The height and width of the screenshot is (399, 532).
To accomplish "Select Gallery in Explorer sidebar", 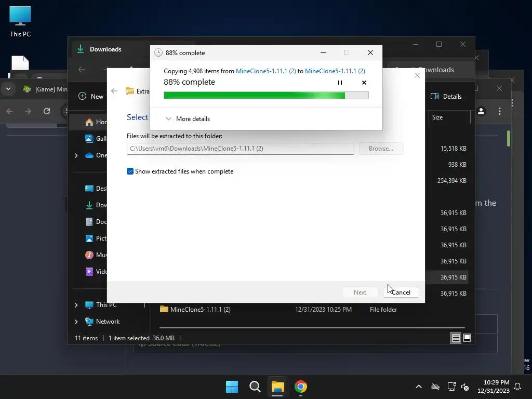I will (x=96, y=138).
